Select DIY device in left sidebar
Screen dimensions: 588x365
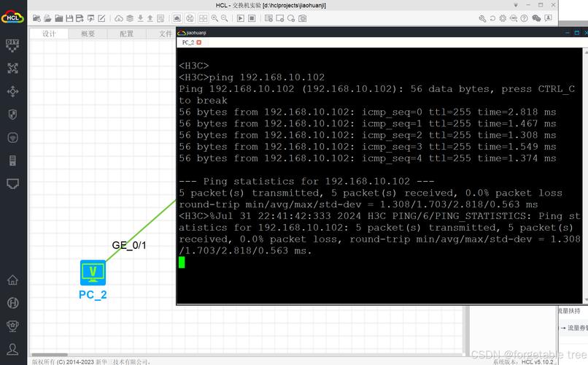pos(12,45)
